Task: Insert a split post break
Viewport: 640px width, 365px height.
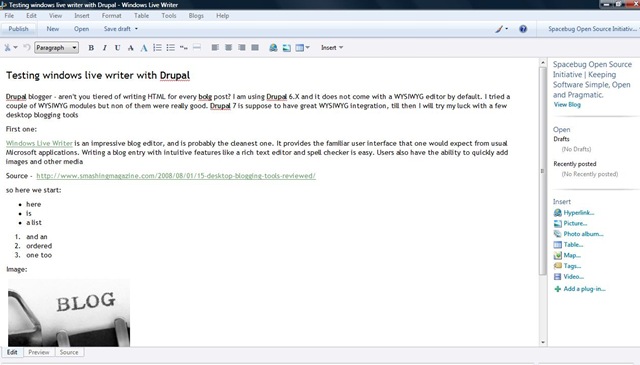Action: [197, 48]
